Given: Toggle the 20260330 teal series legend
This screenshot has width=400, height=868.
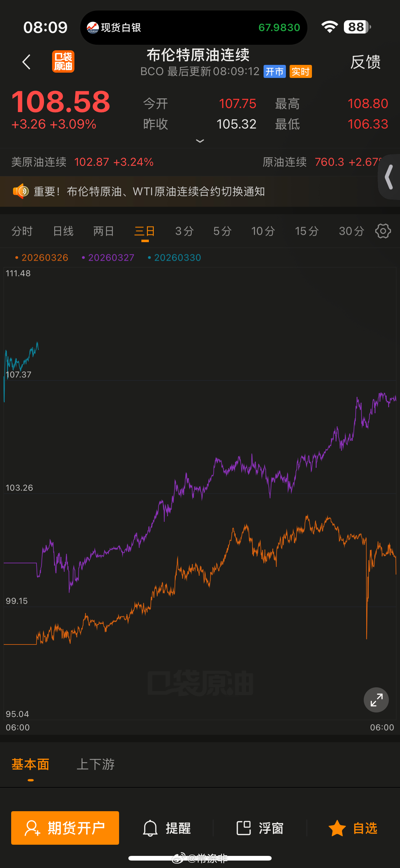Looking at the screenshot, I should [174, 258].
